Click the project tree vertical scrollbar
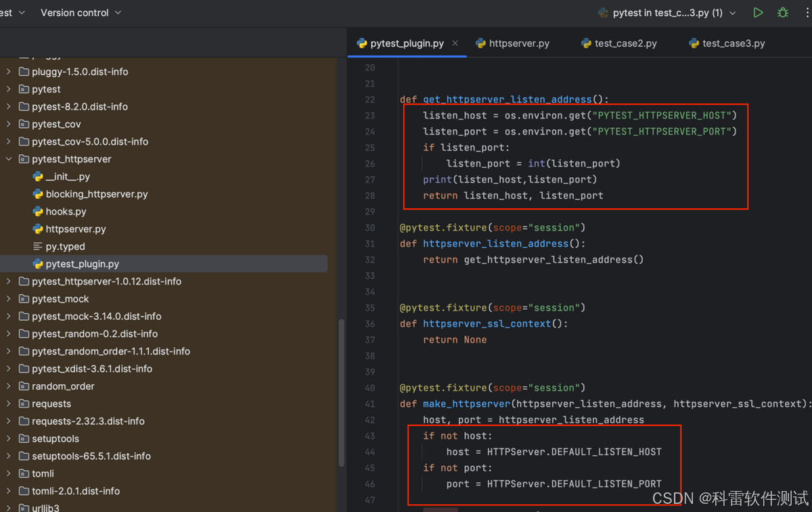The height and width of the screenshot is (512, 812). (341, 392)
